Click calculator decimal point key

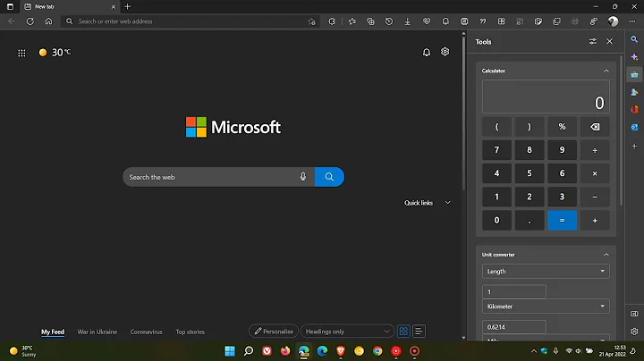530,221
